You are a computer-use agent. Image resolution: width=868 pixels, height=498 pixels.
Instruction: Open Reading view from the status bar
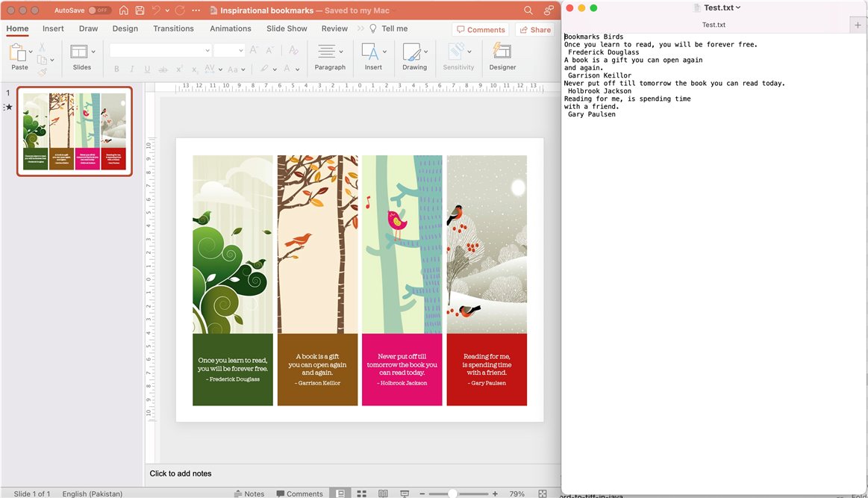[x=383, y=493]
